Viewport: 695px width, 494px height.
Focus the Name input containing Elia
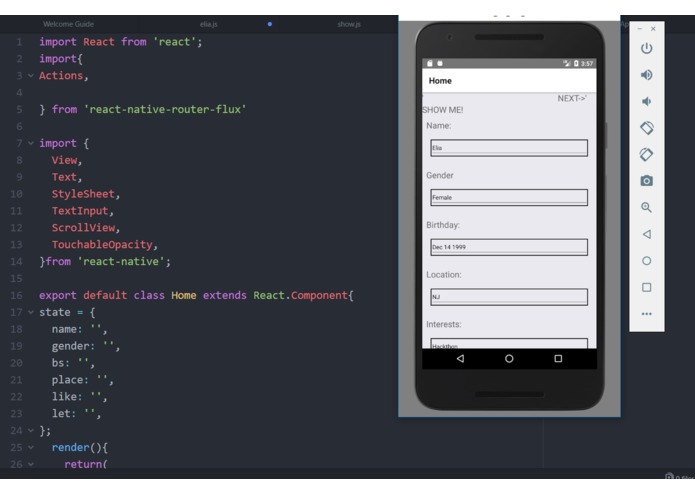click(x=509, y=148)
